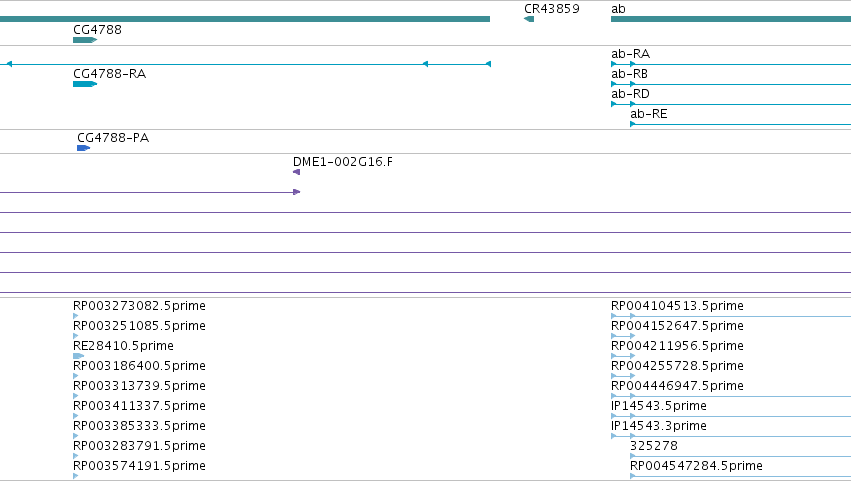Select the ab-RA transcript label
This screenshot has width=851, height=481.
click(x=630, y=53)
